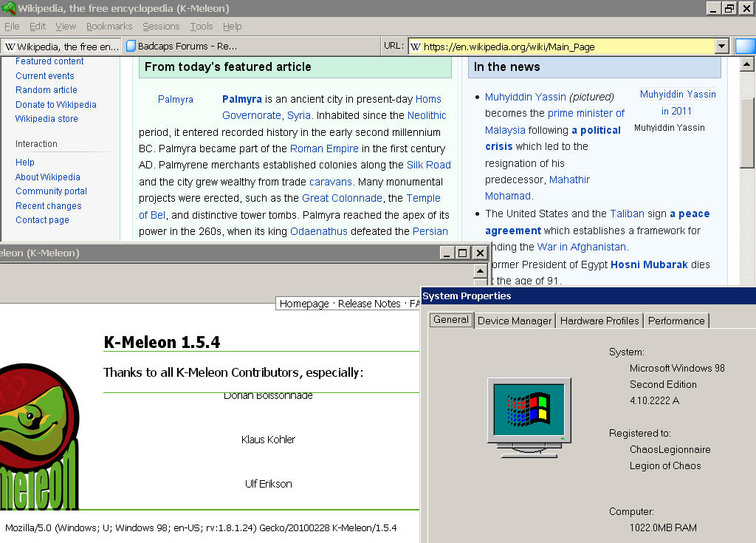Minimize the second K-Meleon window
Viewport: 756px width, 543px height.
pos(447,253)
